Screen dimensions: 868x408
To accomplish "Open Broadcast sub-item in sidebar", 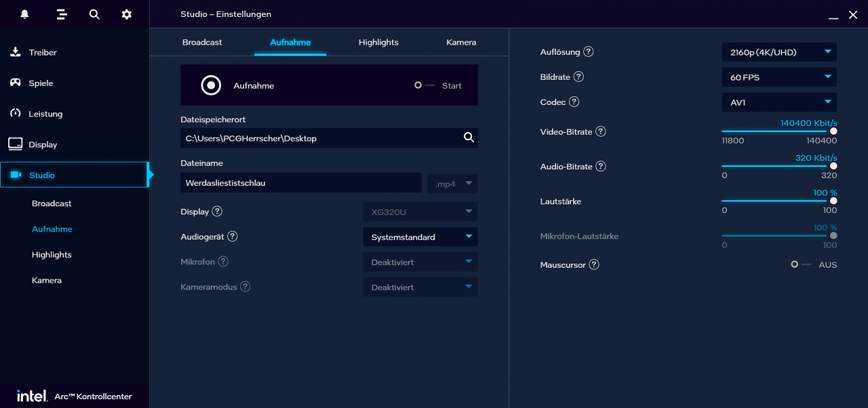I will (52, 203).
